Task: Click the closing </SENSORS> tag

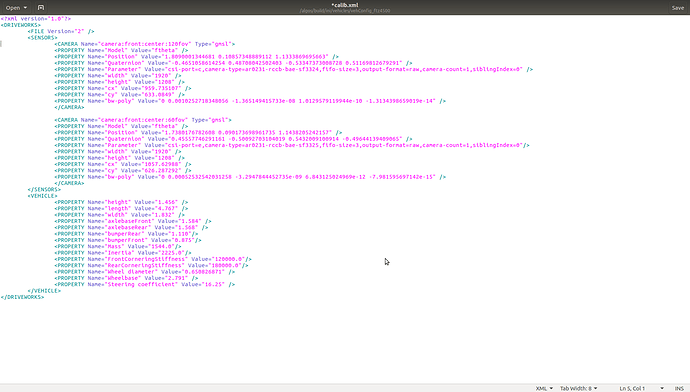Action: coord(44,190)
